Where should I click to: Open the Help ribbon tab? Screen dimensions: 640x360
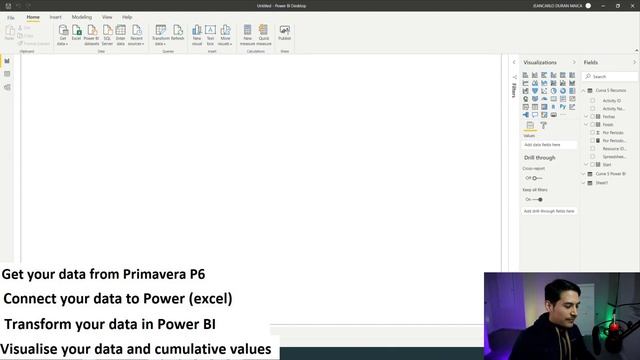pyautogui.click(x=127, y=17)
